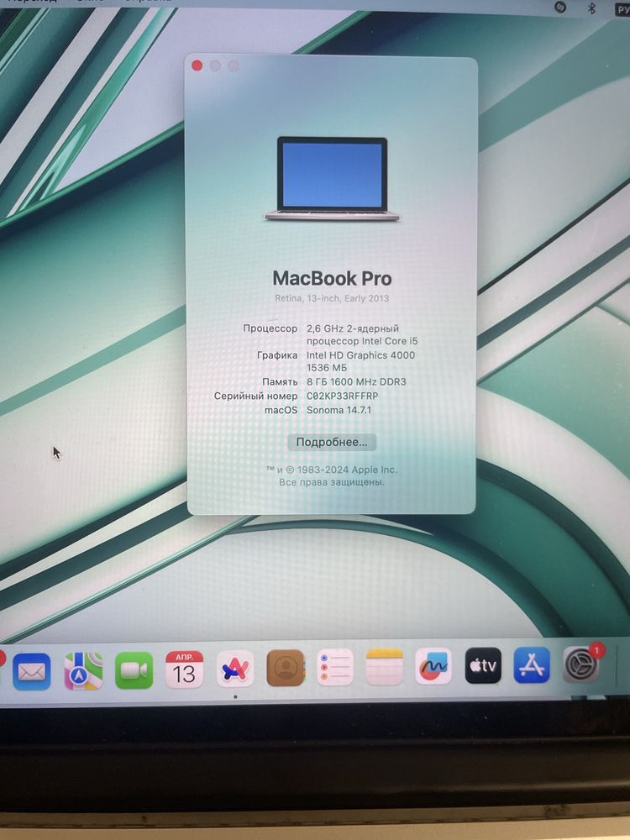Click the Серийный номер label
This screenshot has height=840, width=630.
pos(255,396)
